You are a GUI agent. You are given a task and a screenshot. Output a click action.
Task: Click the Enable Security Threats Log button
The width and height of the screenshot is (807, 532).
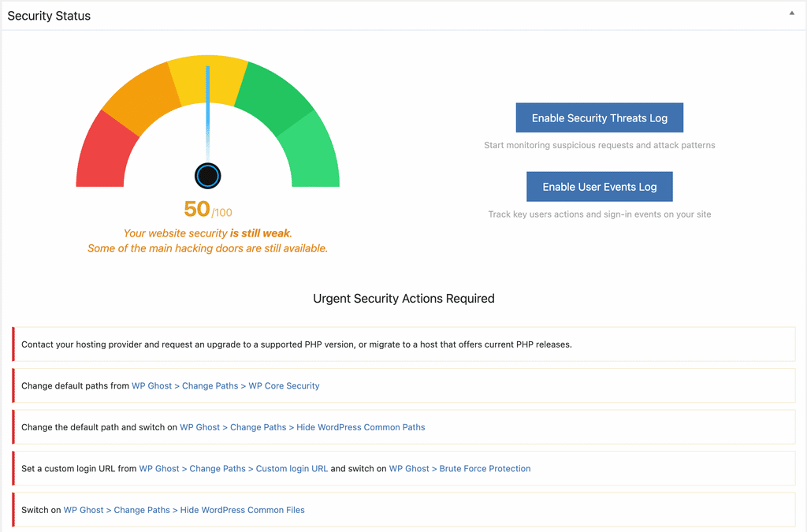pyautogui.click(x=599, y=117)
